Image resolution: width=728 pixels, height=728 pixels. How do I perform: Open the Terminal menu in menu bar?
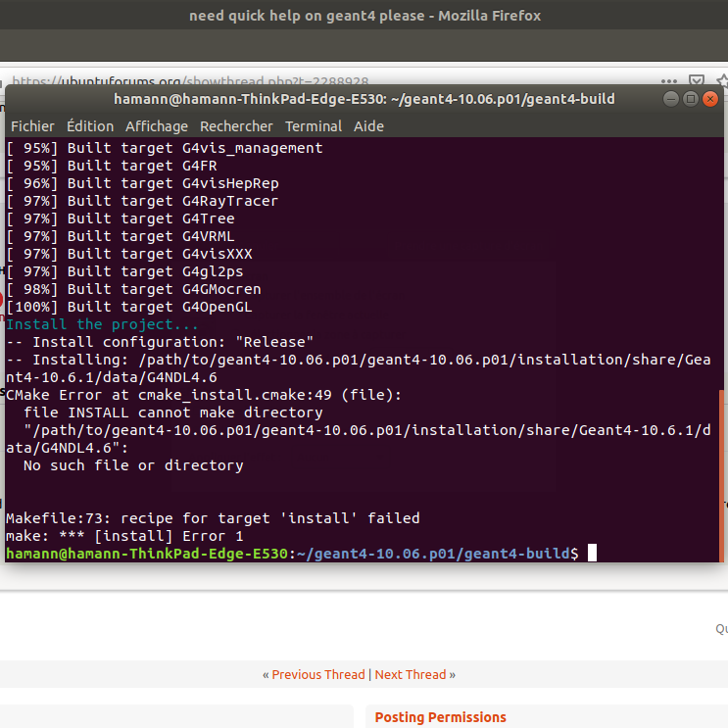pyautogui.click(x=313, y=126)
